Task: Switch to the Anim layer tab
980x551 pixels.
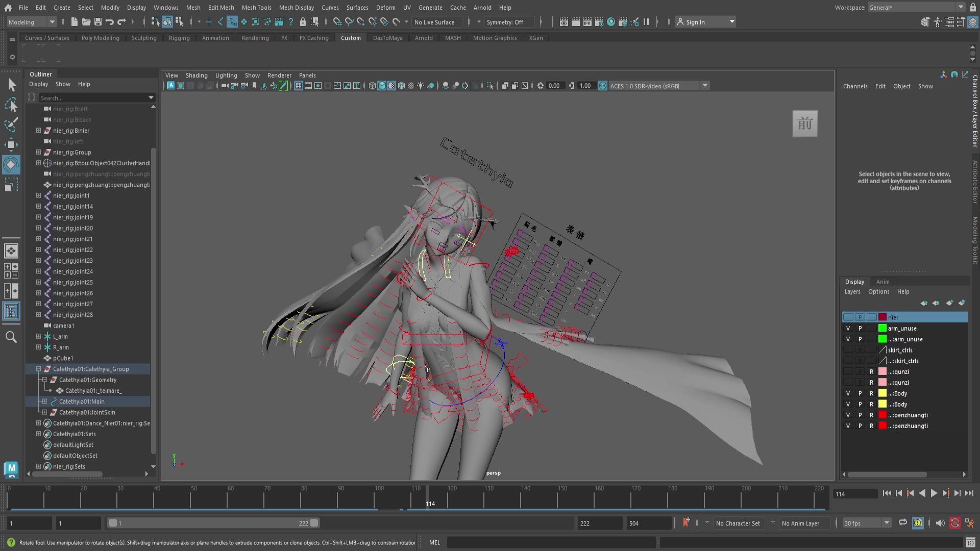Action: click(883, 282)
